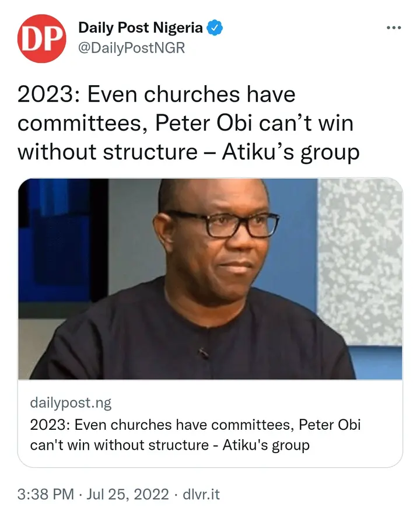
Task: Click the first line of the link card headline
Action: coord(195,425)
